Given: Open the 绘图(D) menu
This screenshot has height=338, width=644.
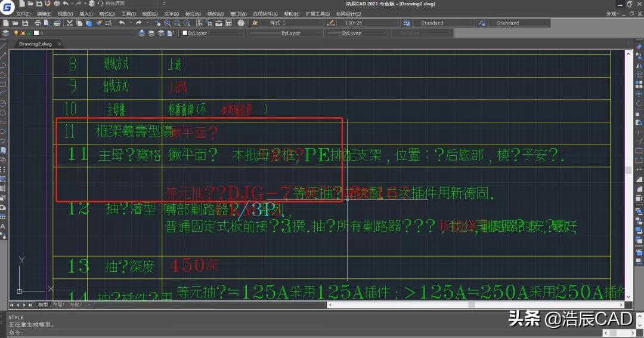Looking at the screenshot, I should coord(150,14).
